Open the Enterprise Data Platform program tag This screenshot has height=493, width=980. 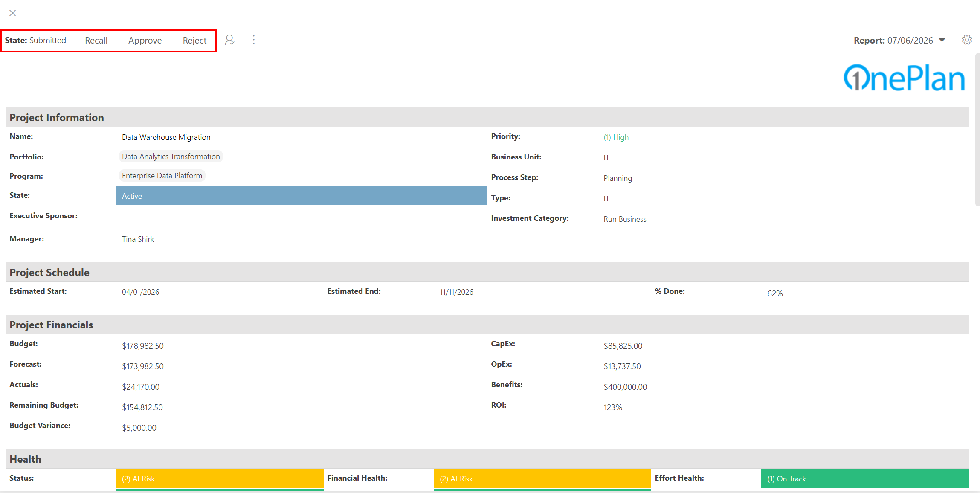[x=162, y=176]
